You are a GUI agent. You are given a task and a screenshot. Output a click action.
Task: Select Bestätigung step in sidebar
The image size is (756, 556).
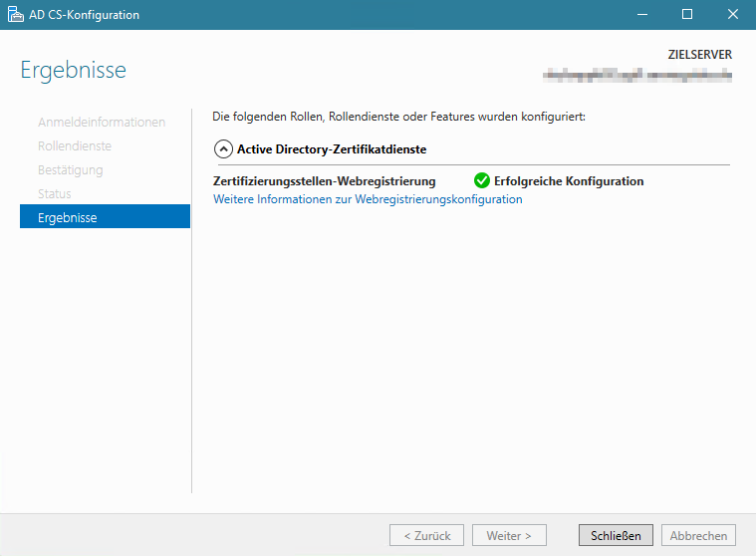click(x=71, y=170)
